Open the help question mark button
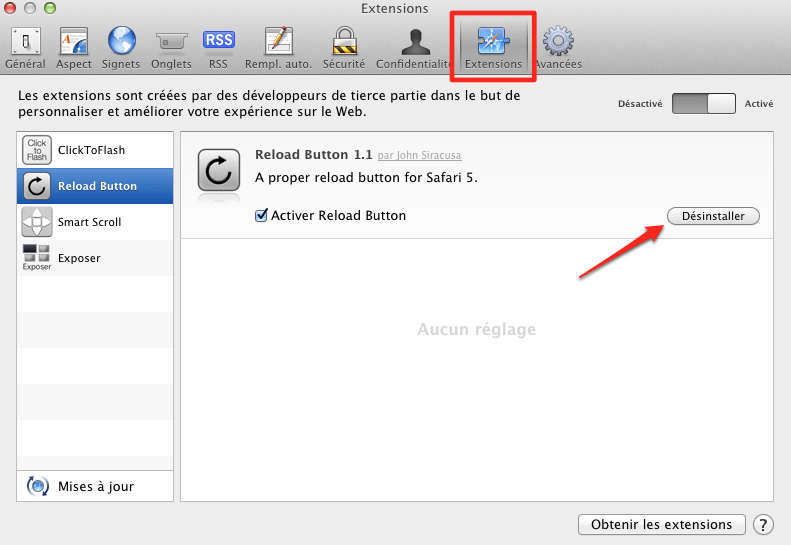The width and height of the screenshot is (791, 545). coord(763,524)
